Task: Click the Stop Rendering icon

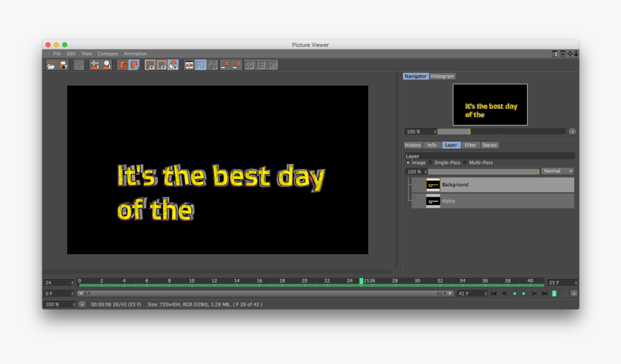Action: click(79, 65)
